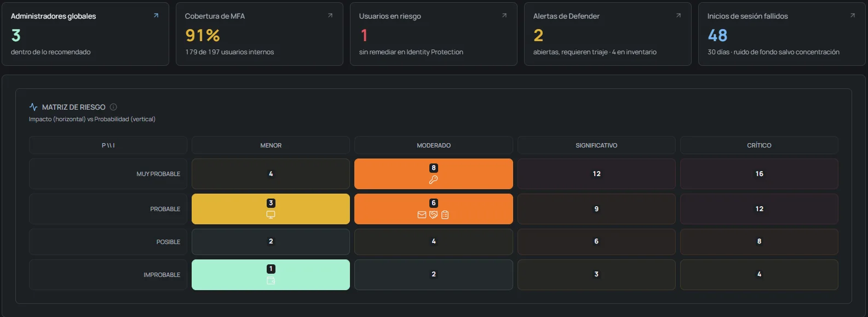Click the Probable / Crítico cell showing 12

759,209
